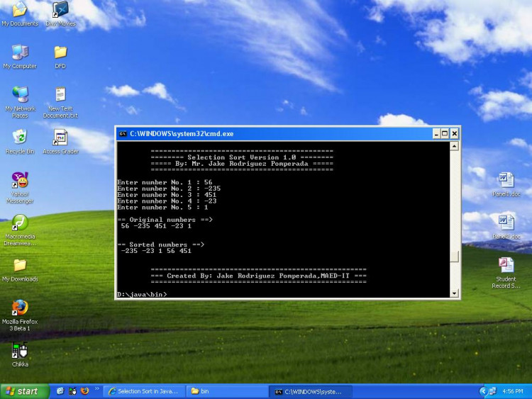Switch to C:\WINDOWS\syste... taskbar button
The width and height of the screenshot is (532, 399).
point(311,391)
